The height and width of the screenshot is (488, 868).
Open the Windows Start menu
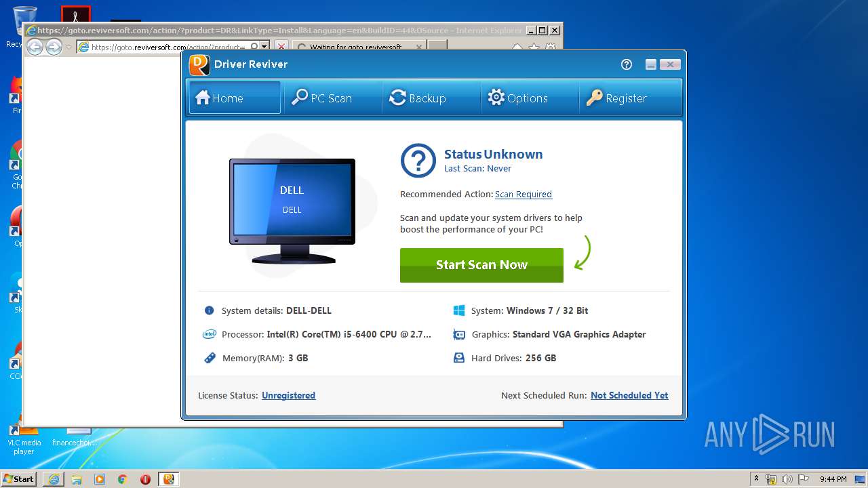18,479
